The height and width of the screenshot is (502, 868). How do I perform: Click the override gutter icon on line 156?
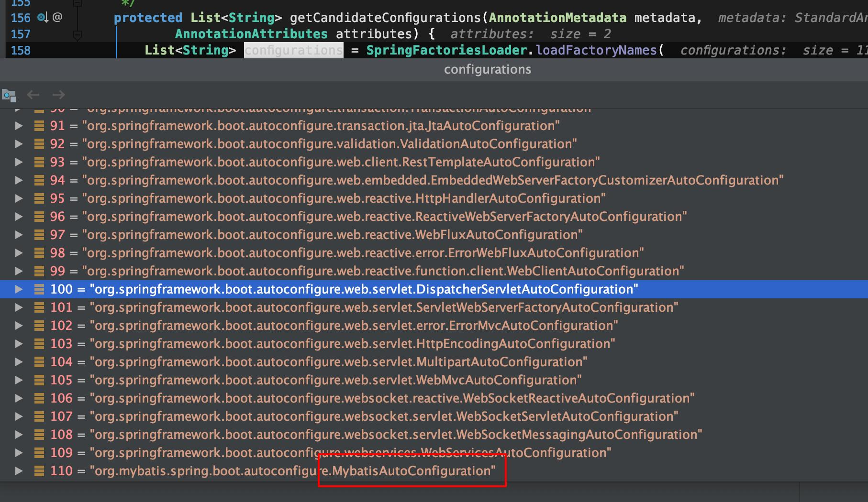(43, 18)
